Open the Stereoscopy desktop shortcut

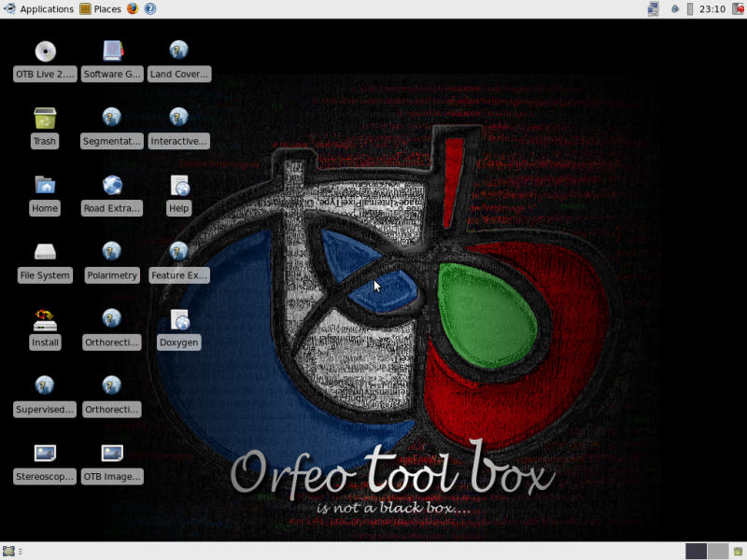[45, 455]
